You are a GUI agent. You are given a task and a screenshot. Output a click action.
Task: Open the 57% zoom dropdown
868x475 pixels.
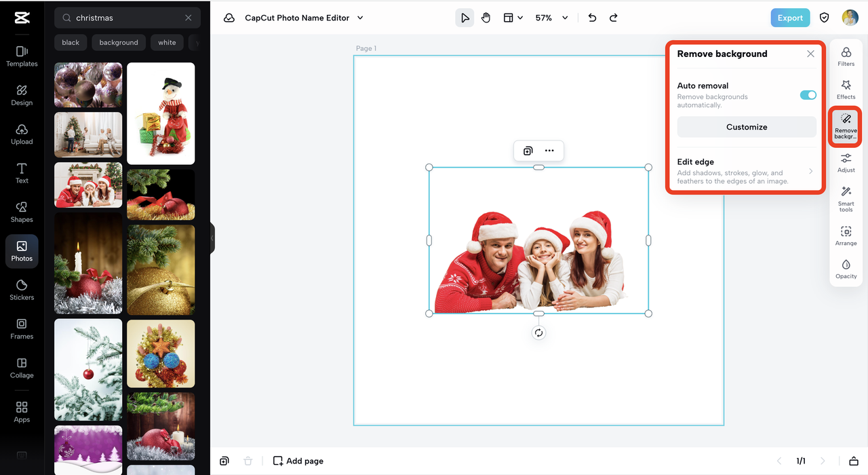point(551,18)
